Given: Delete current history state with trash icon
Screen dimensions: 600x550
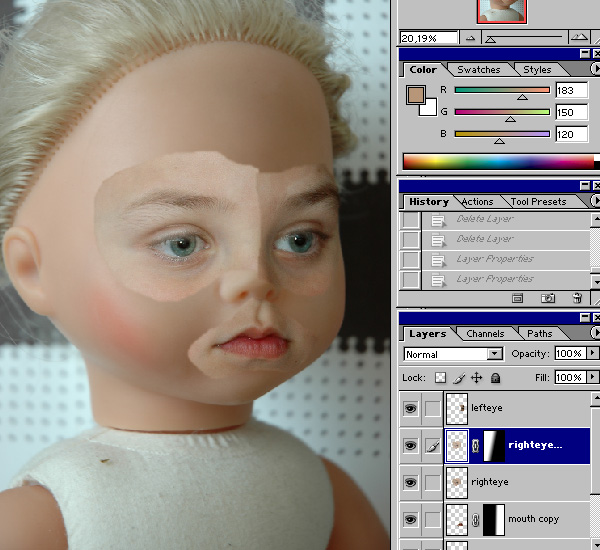Looking at the screenshot, I should click(577, 298).
